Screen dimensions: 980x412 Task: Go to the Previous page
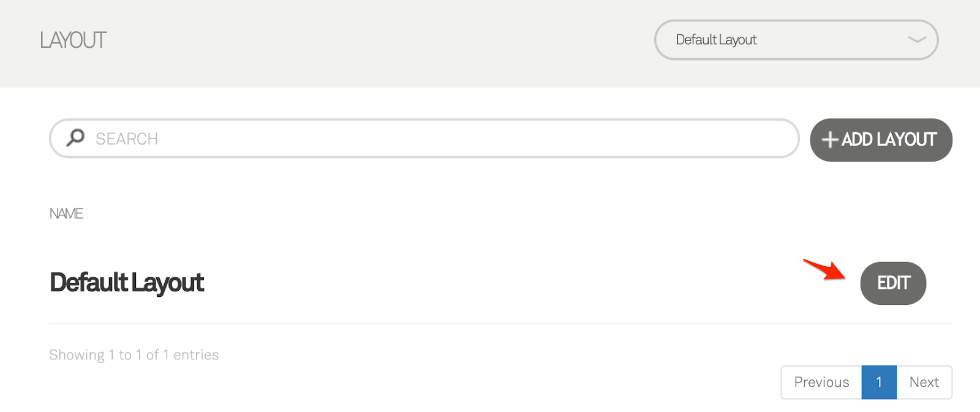point(821,383)
